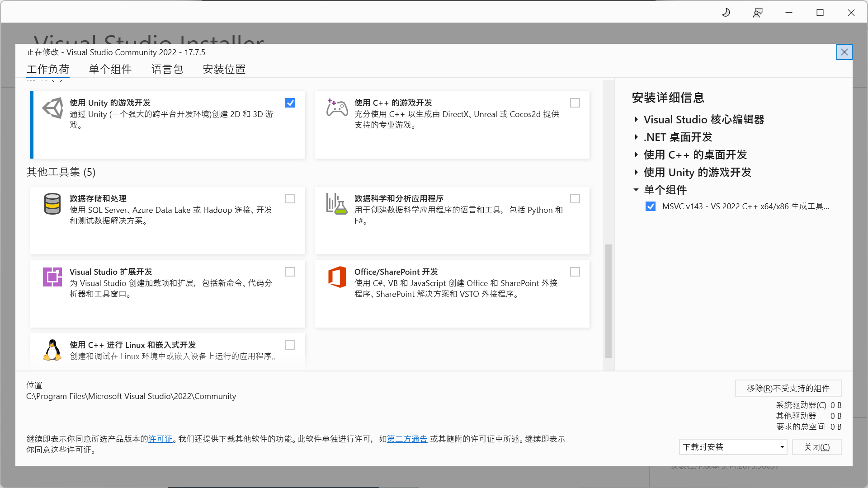Click the 其他驱动器 size entry
Screen dimensions: 868x488
tap(809, 416)
